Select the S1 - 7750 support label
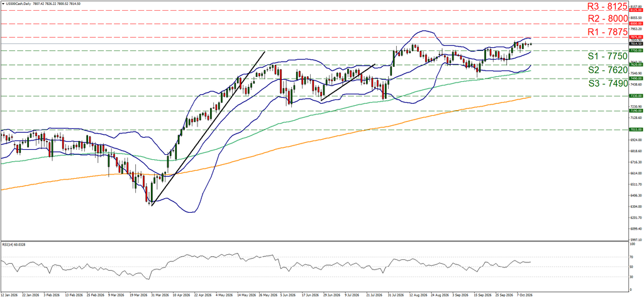Viewport: 644px width, 299px height. tap(607, 57)
